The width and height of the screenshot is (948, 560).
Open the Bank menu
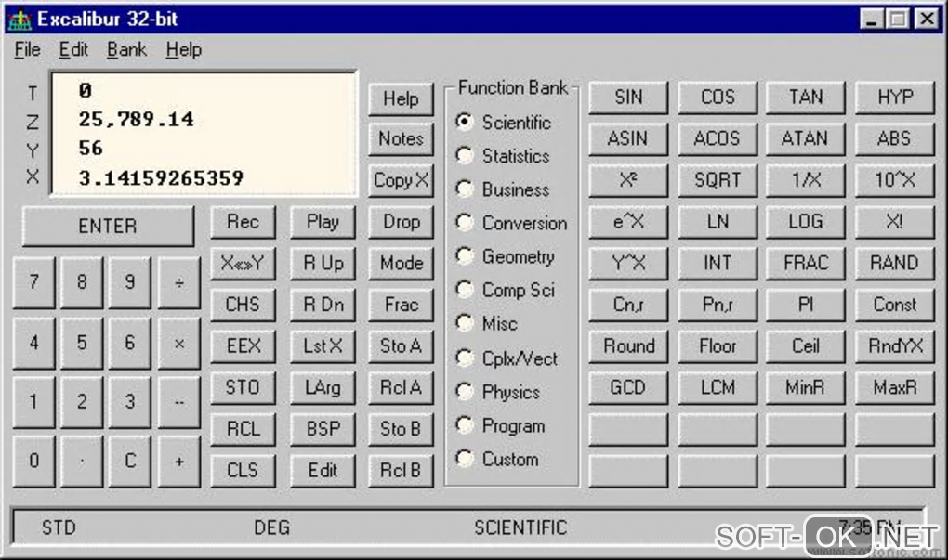tap(126, 49)
